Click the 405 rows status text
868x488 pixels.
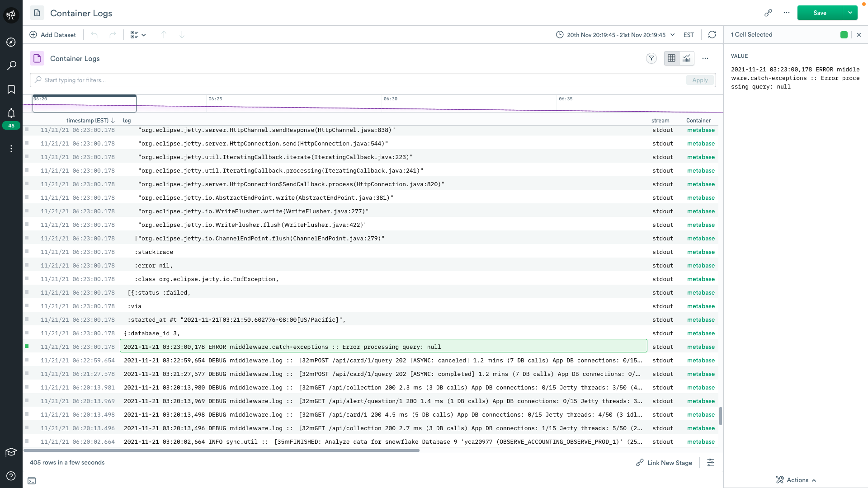(67, 463)
